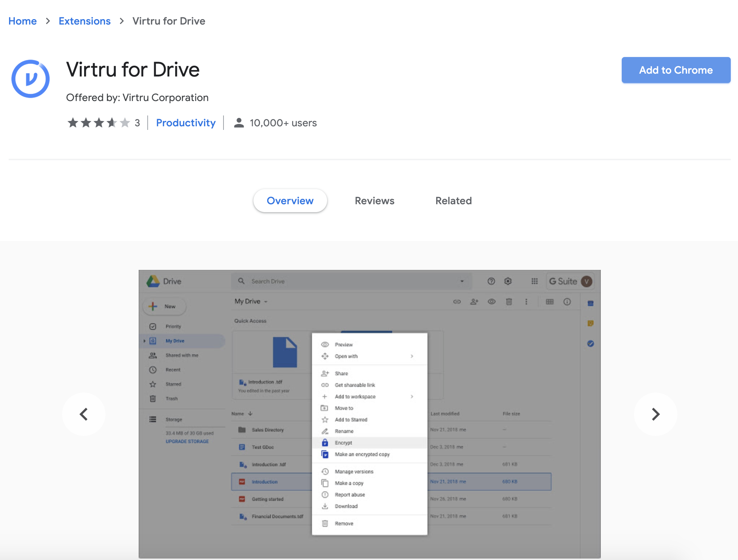The height and width of the screenshot is (560, 738).
Task: Click the New button in Drive
Action: click(x=164, y=306)
